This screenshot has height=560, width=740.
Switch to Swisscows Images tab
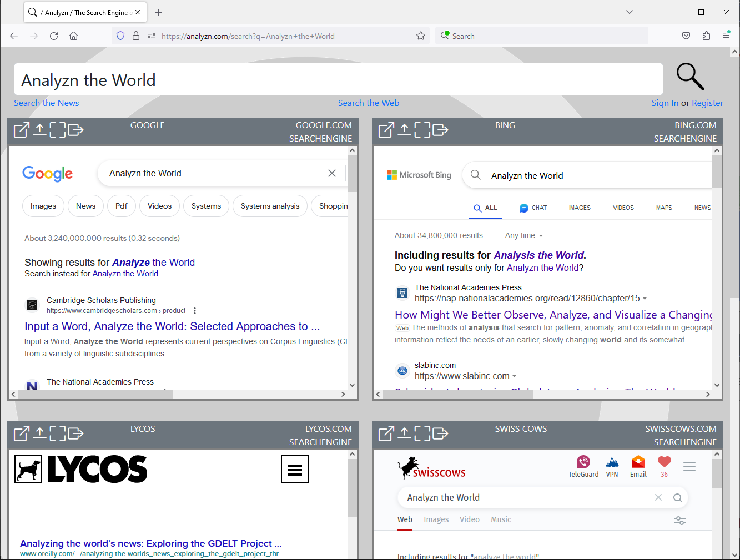[436, 519]
